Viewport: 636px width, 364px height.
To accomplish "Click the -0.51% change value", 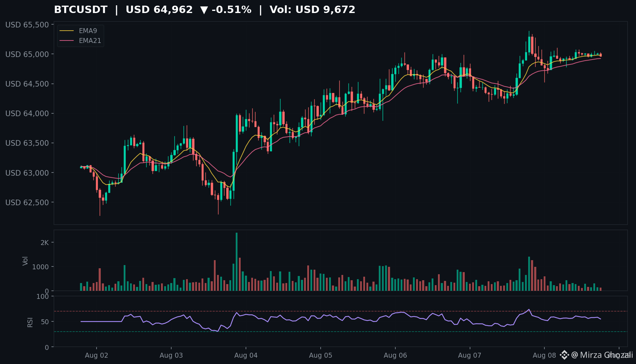I will click(231, 10).
